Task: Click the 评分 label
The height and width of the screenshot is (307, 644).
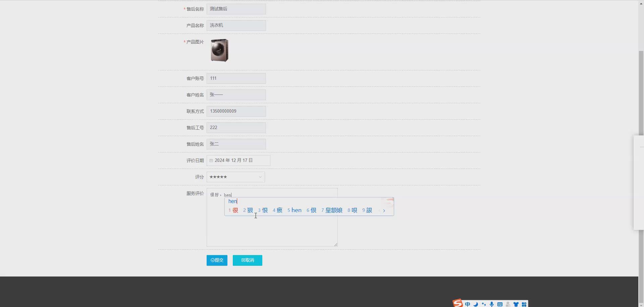Action: (x=200, y=177)
